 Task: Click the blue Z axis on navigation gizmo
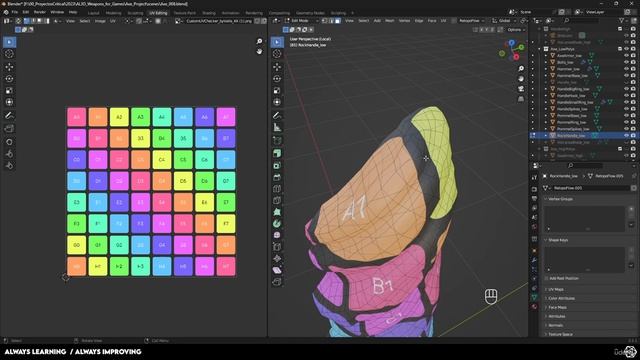(511, 42)
